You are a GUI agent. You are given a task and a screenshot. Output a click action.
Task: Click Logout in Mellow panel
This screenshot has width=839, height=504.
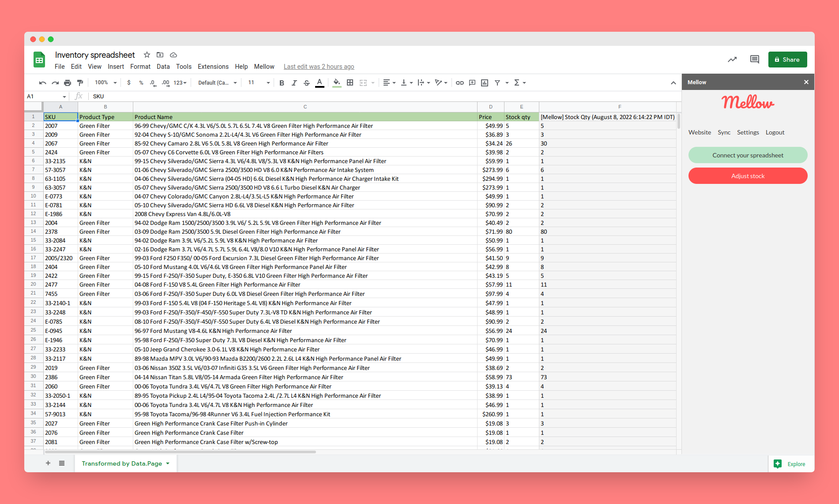click(x=775, y=132)
